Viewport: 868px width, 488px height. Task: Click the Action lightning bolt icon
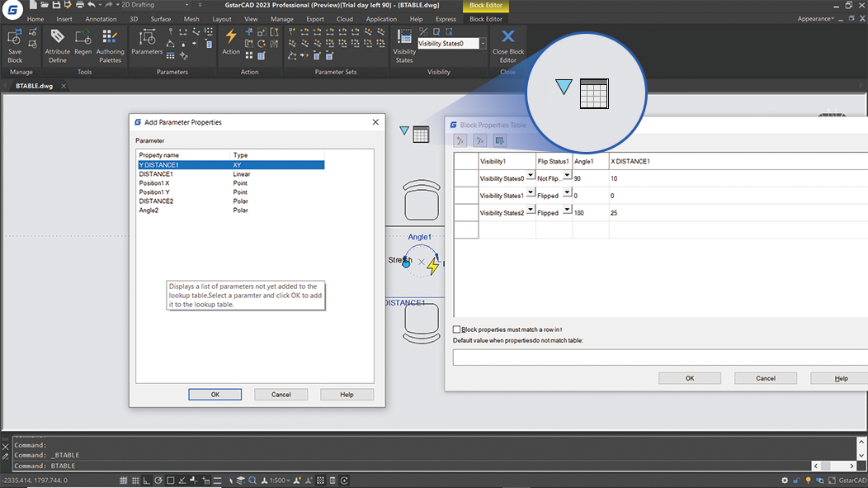point(231,37)
